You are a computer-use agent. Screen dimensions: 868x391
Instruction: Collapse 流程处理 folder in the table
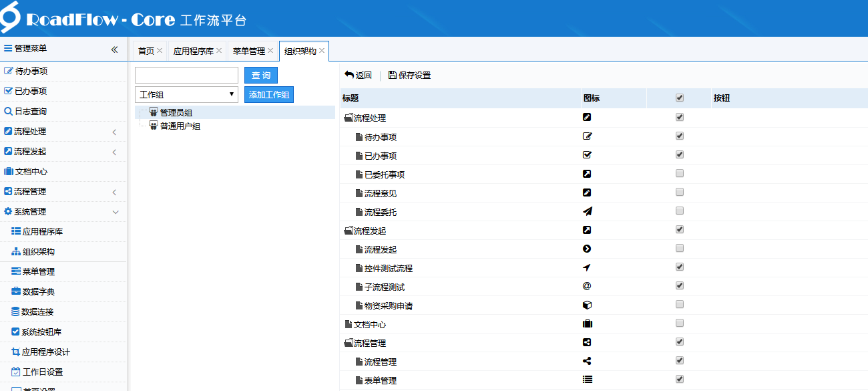[349, 118]
